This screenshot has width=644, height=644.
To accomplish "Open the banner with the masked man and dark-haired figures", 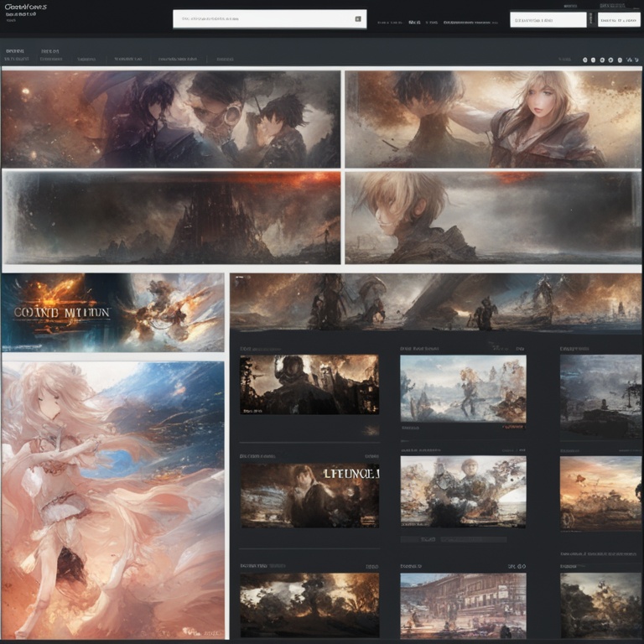I will click(171, 119).
